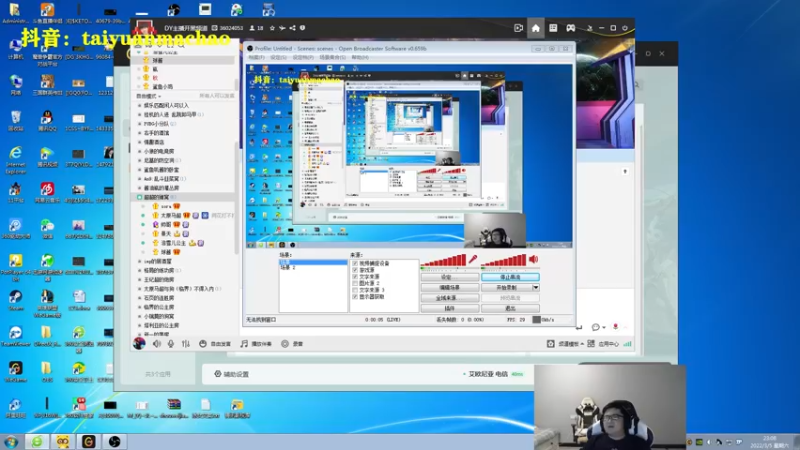Open the OBS 设定档(P) menu
The width and height of the screenshot is (800, 450).
[x=303, y=58]
